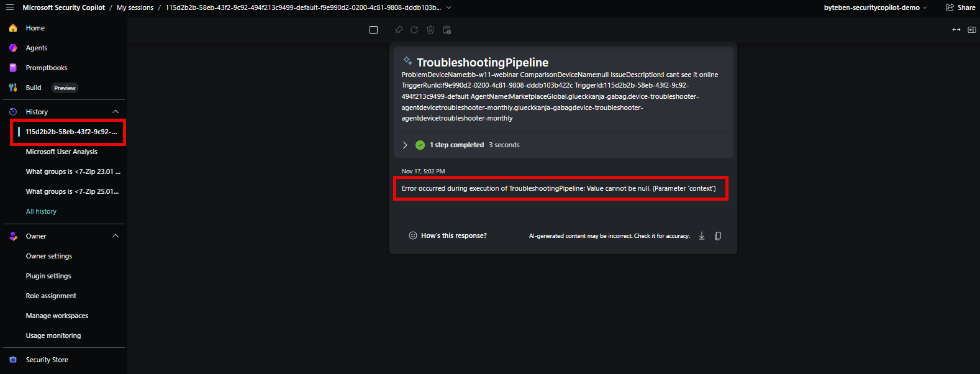
Task: Open Agents from the sidebar
Action: [37, 48]
